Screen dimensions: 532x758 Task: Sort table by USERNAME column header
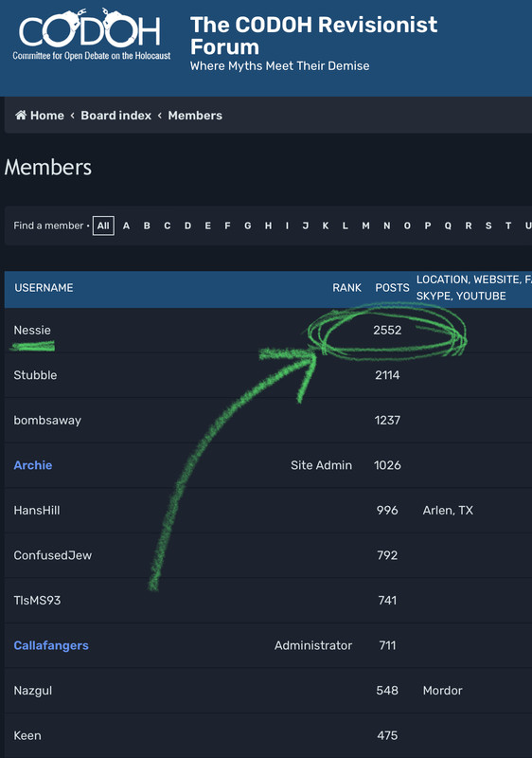pyautogui.click(x=44, y=288)
